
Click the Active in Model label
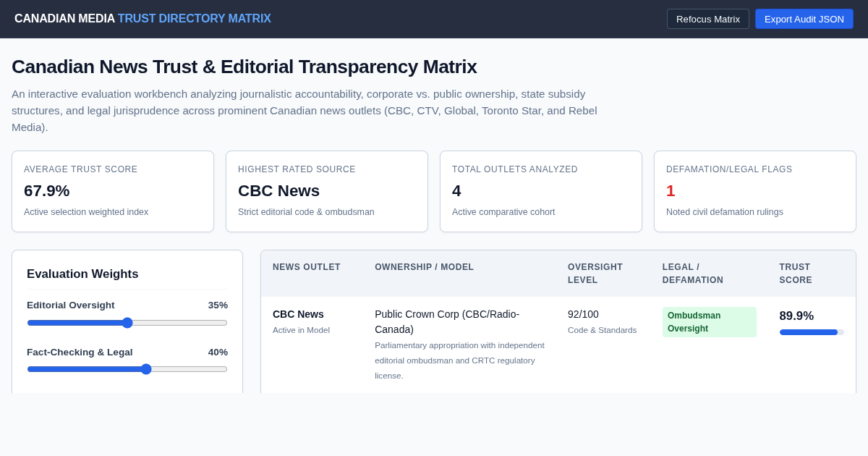click(301, 330)
